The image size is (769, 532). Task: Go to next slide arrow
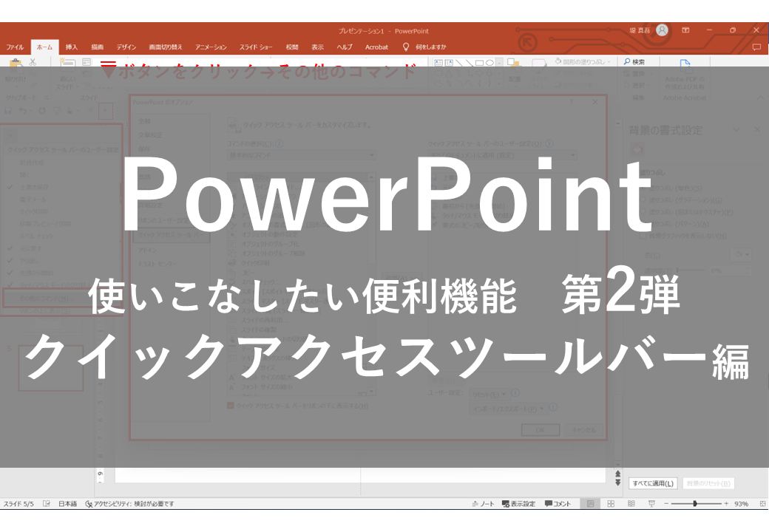click(x=618, y=482)
